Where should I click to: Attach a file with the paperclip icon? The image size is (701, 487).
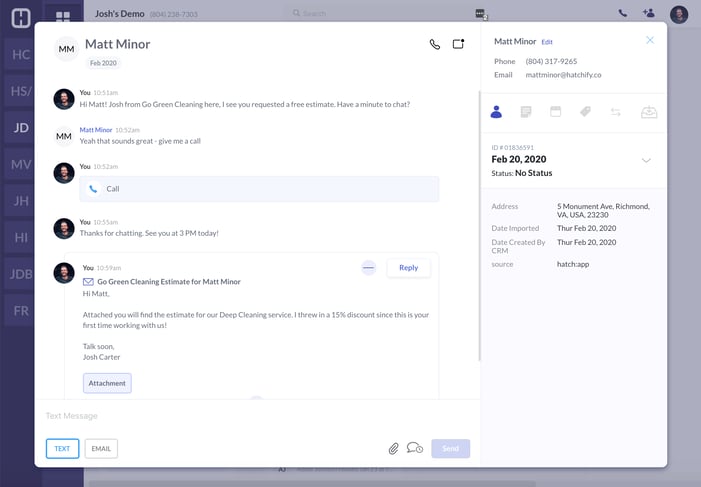(x=394, y=449)
